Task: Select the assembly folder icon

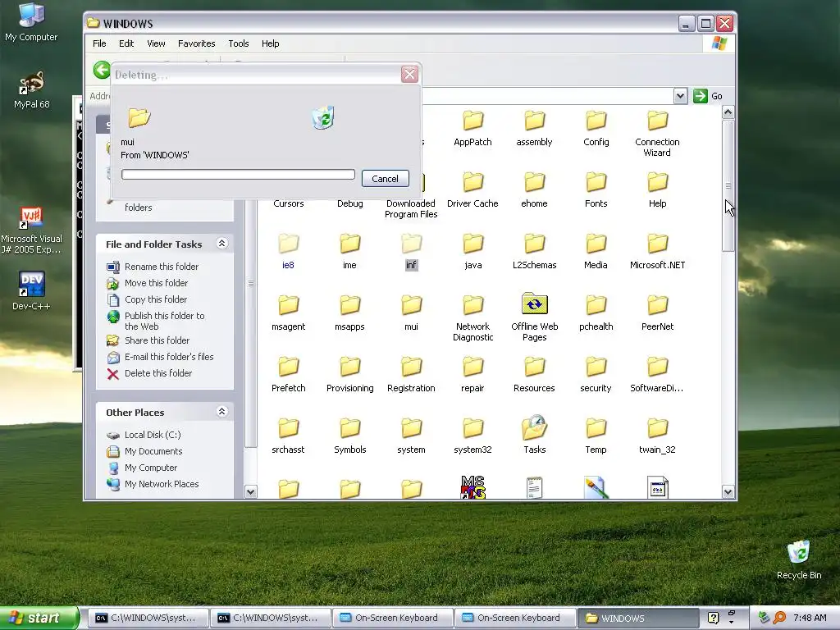Action: [534, 121]
